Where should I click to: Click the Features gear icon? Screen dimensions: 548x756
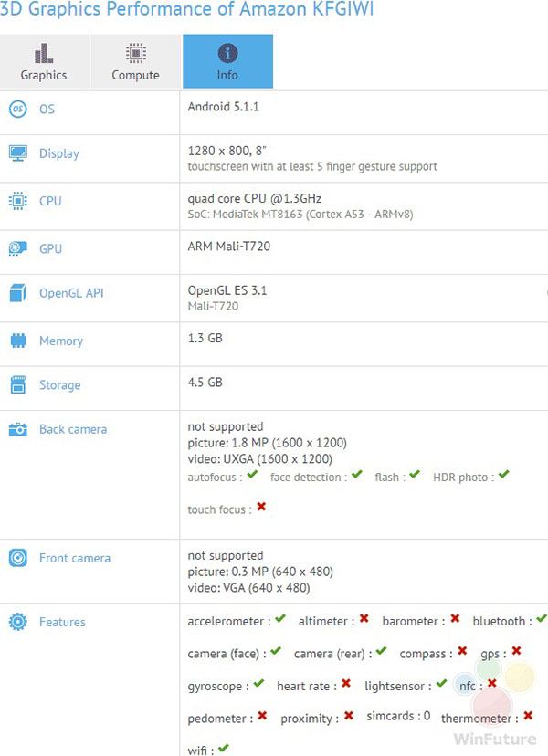point(18,622)
